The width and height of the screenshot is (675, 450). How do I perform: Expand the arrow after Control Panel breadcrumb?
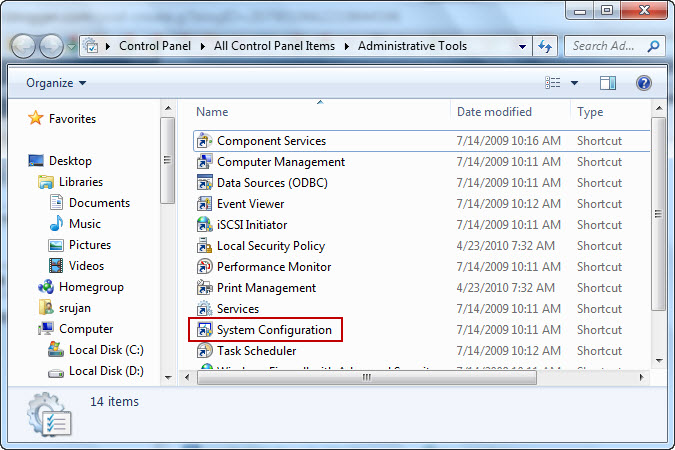[202, 46]
